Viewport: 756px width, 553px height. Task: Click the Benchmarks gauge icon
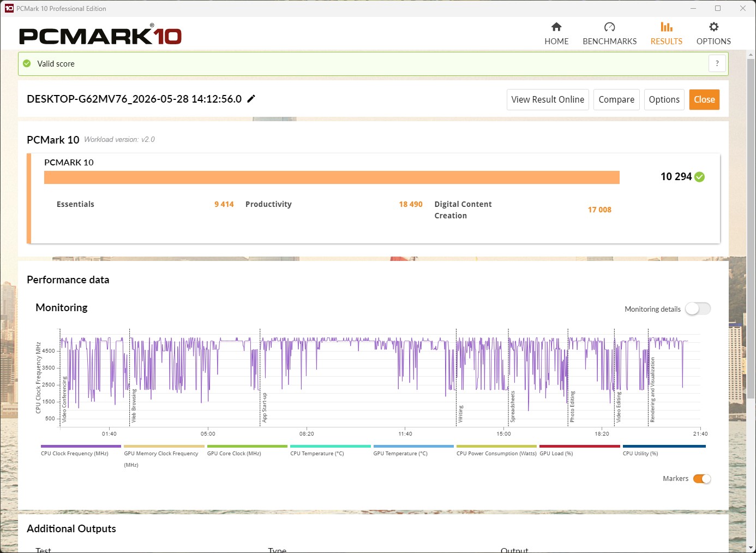(x=609, y=27)
